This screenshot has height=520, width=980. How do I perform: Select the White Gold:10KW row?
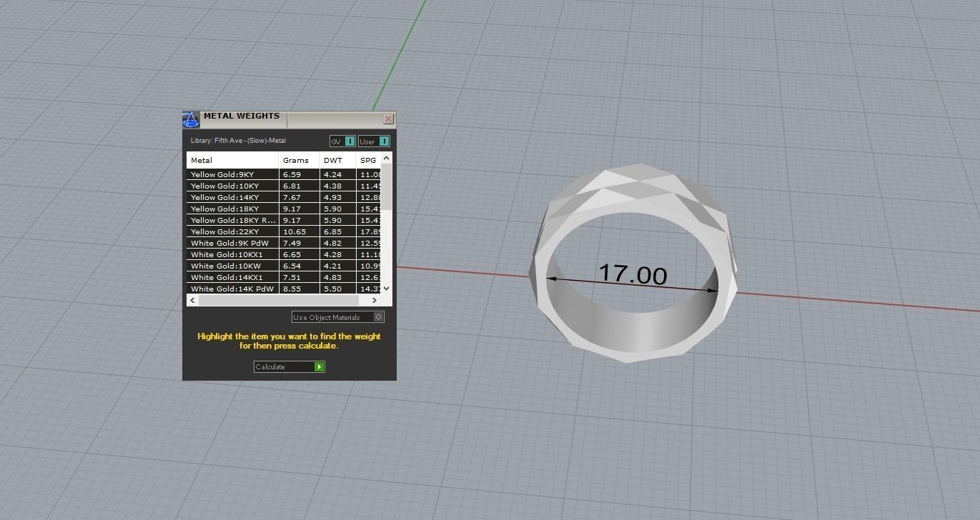[x=284, y=266]
